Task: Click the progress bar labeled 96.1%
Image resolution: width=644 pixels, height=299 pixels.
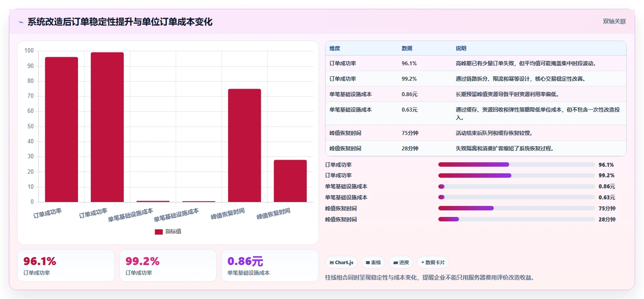Action: click(x=516, y=164)
